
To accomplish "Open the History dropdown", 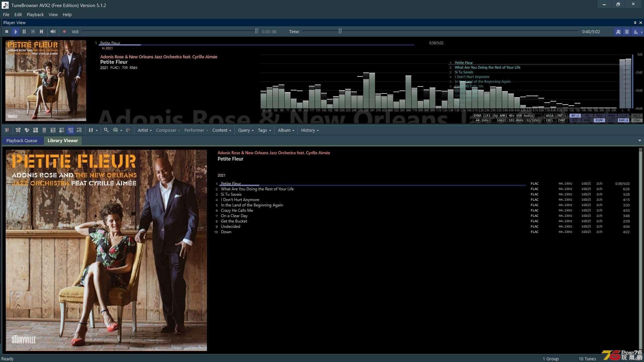I will click(310, 130).
